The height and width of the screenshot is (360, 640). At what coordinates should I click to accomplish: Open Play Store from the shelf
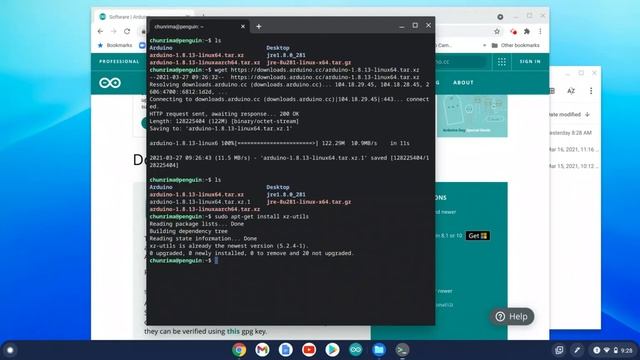(332, 350)
